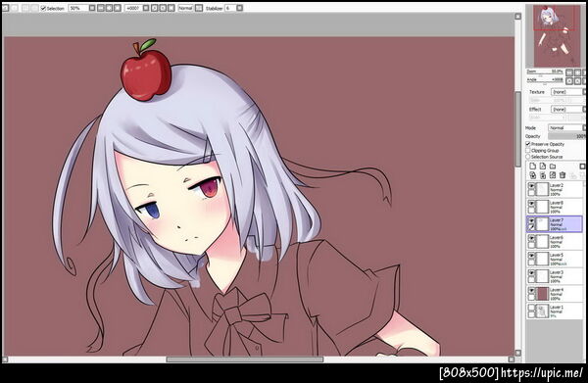
Task: Hide Layer4 using its eye icon
Action: tap(531, 290)
